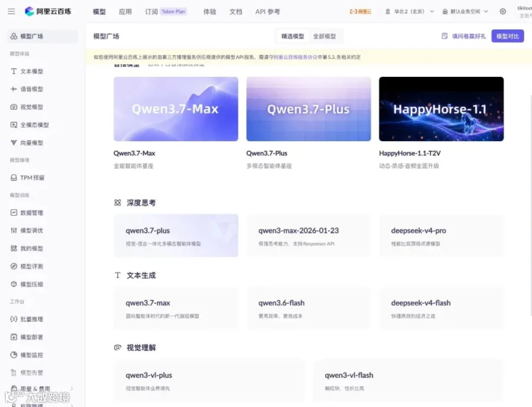Open the deepseek-v4-pro model card
The image size is (532, 407).
tap(442, 235)
